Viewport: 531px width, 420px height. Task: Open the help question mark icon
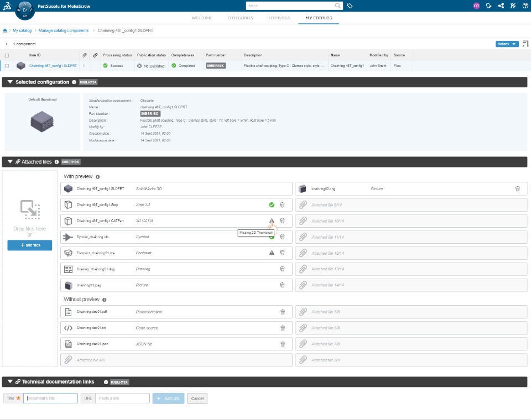point(525,6)
